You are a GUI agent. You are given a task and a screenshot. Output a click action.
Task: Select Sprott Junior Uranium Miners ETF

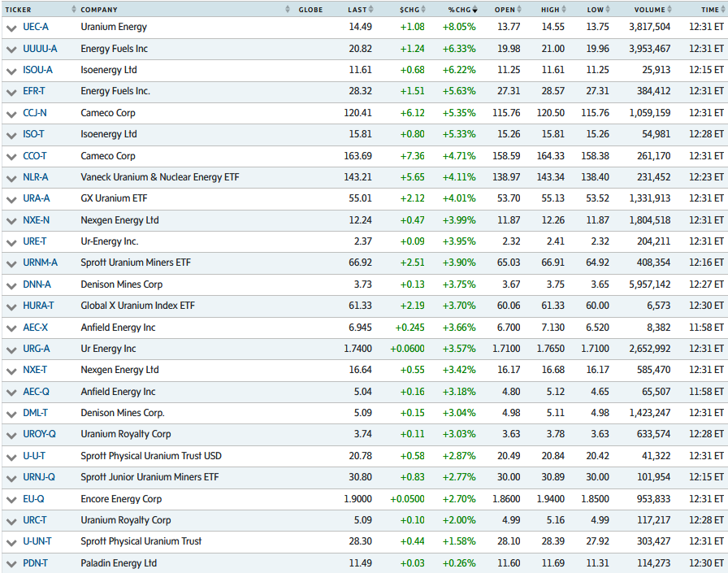(149, 477)
